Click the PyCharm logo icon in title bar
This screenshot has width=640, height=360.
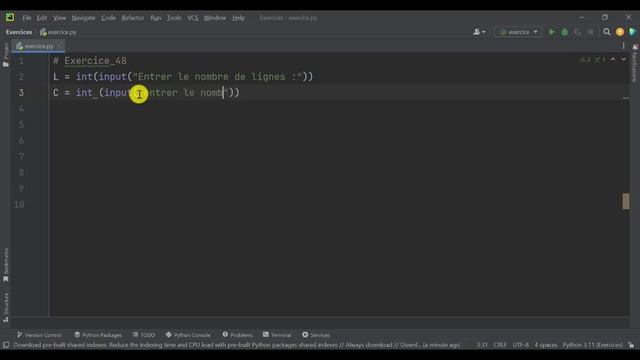coord(10,18)
